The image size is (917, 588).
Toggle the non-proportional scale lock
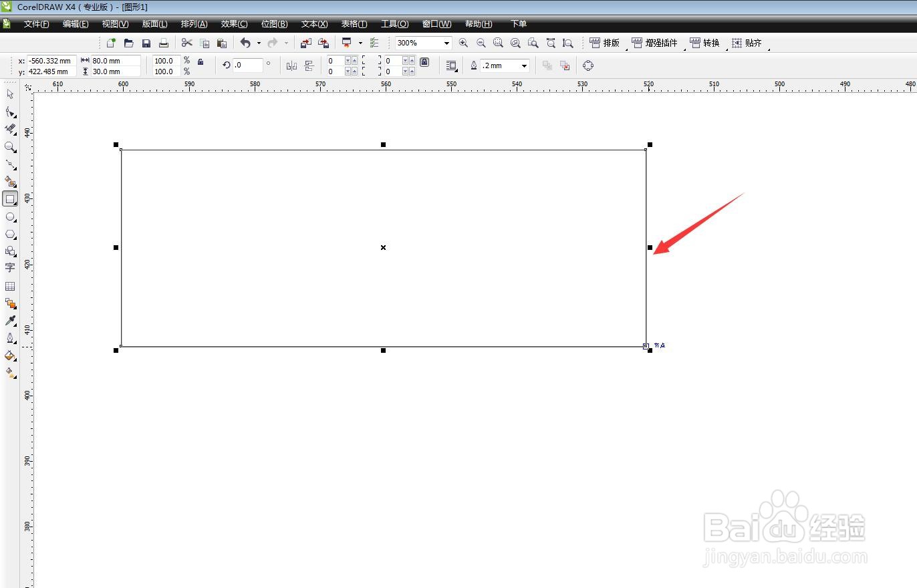[x=201, y=61]
